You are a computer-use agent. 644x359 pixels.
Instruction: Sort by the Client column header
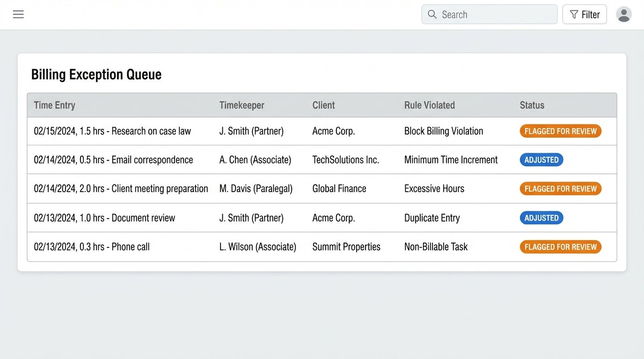323,105
